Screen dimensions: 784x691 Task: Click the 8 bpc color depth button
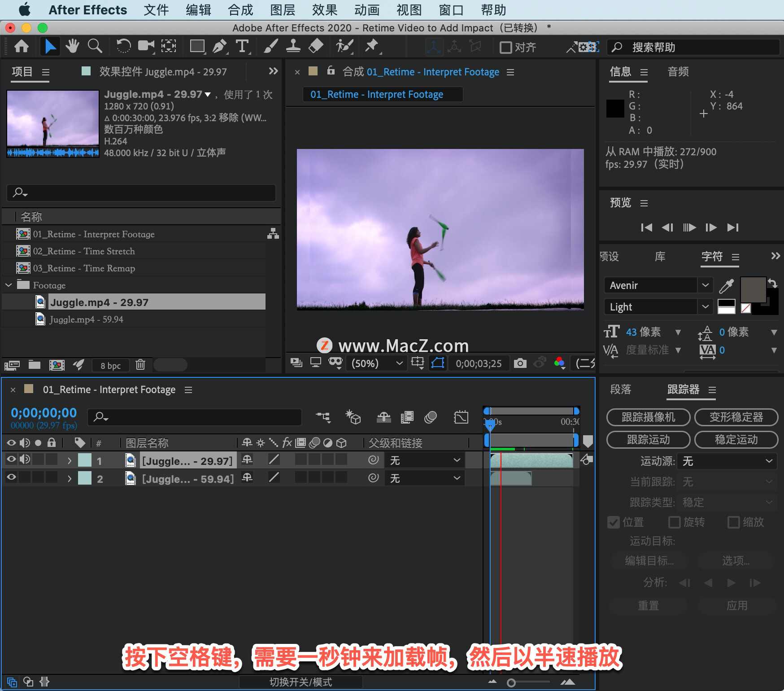[110, 365]
